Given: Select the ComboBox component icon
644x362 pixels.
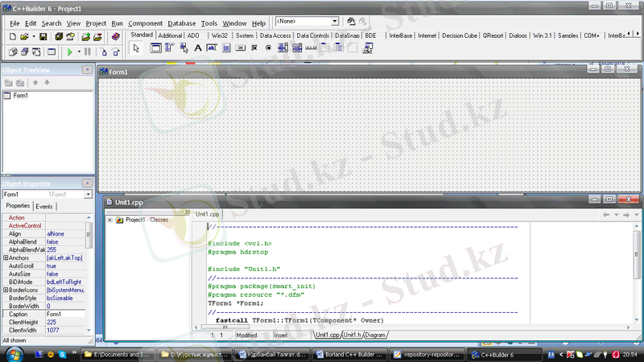Looking at the screenshot, I should pyautogui.click(x=296, y=48).
